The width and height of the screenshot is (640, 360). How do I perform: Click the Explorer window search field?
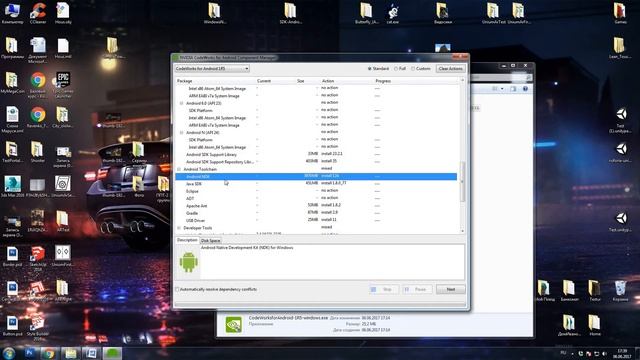tap(501, 77)
